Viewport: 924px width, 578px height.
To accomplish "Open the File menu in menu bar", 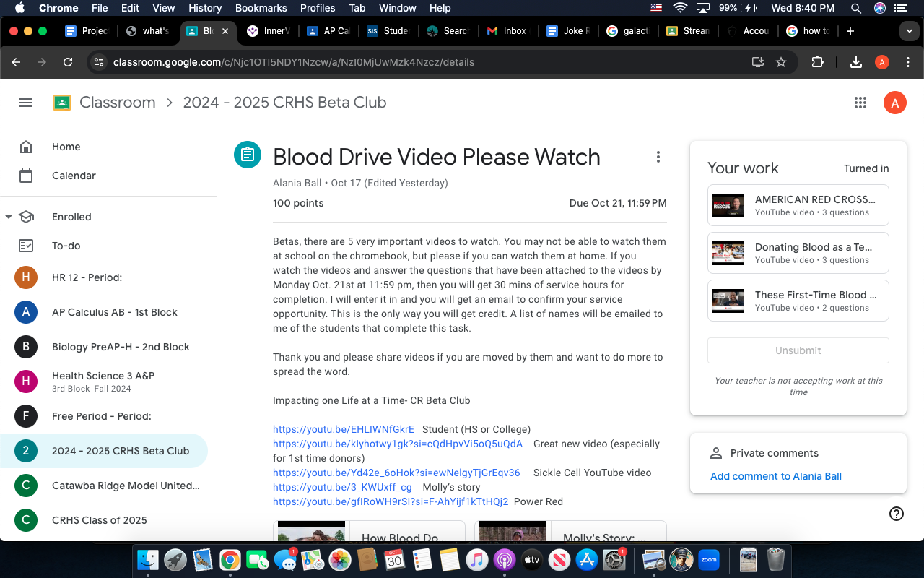I will coord(100,8).
